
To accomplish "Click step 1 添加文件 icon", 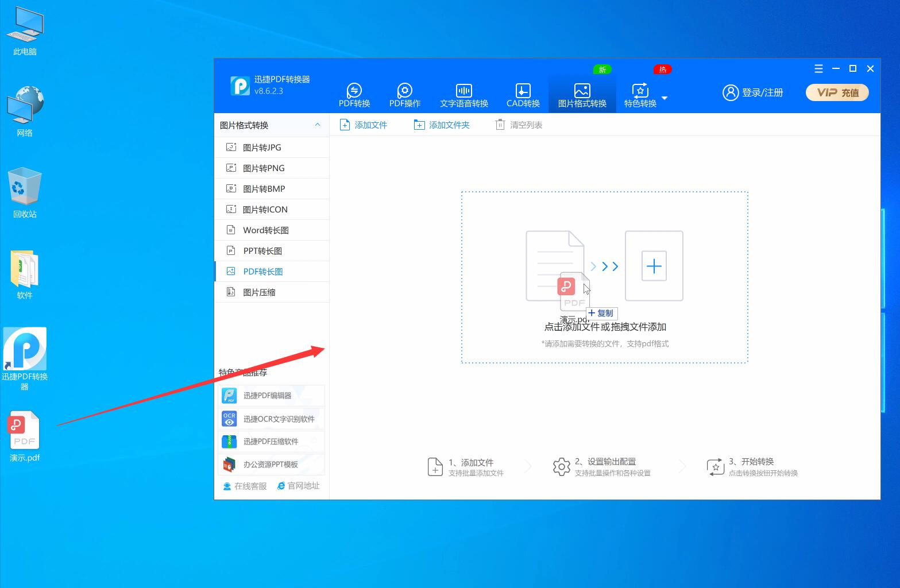I will (435, 467).
